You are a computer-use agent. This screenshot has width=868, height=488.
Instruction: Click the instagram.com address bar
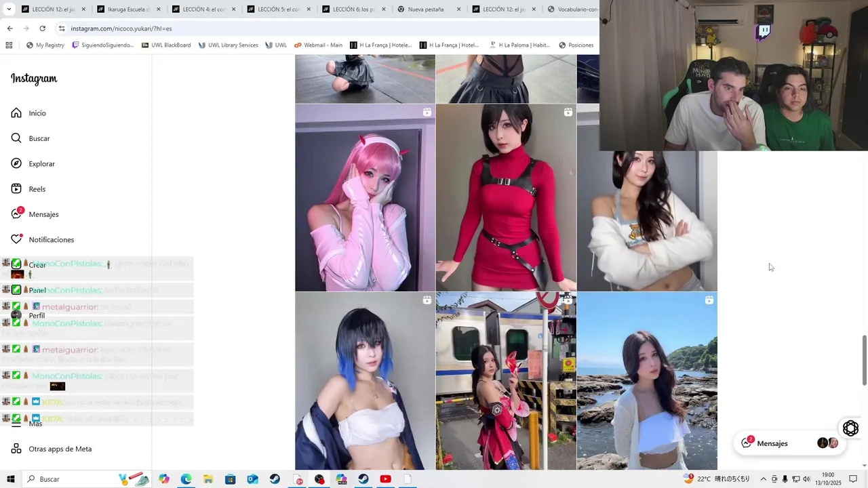(325, 28)
